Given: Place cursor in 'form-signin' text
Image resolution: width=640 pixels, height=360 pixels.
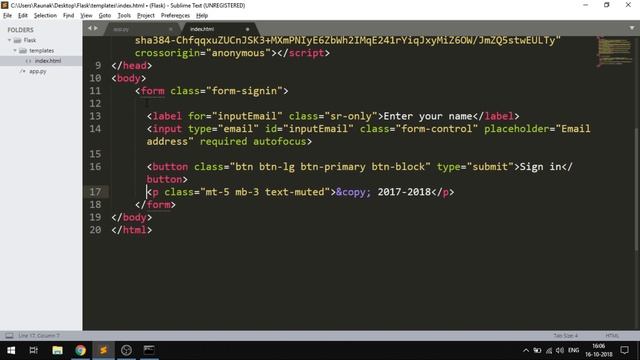Looking at the screenshot, I should [244, 91].
